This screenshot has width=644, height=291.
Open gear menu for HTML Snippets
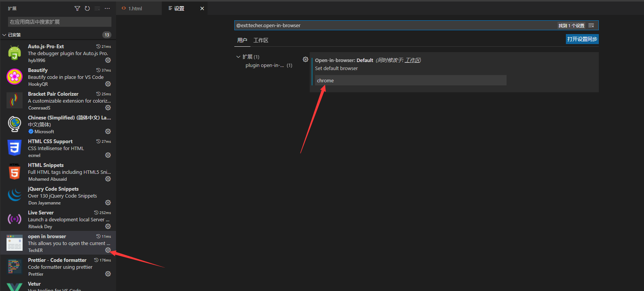108,179
